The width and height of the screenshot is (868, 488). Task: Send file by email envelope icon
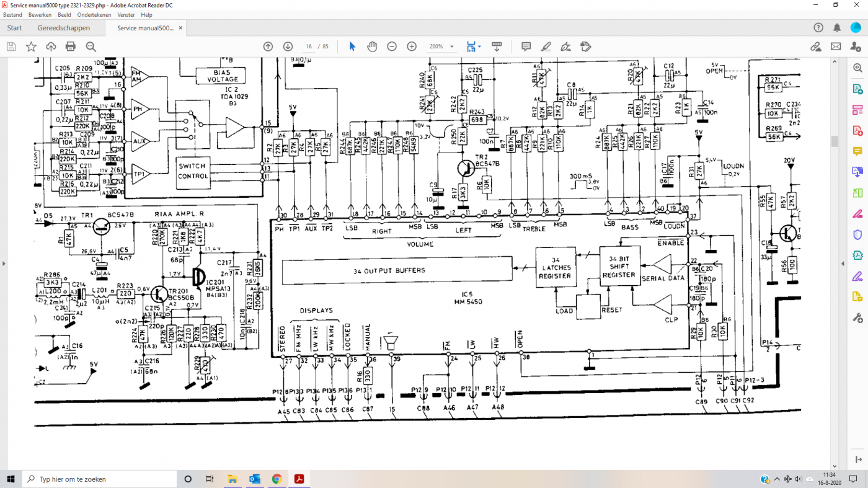(x=836, y=47)
